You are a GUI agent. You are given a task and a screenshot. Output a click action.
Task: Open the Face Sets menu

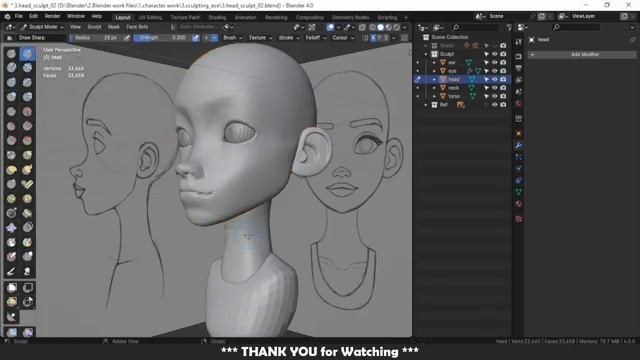pyautogui.click(x=137, y=27)
